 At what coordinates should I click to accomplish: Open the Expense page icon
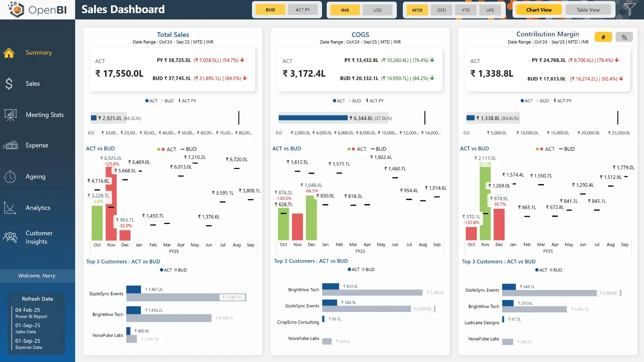[x=10, y=145]
